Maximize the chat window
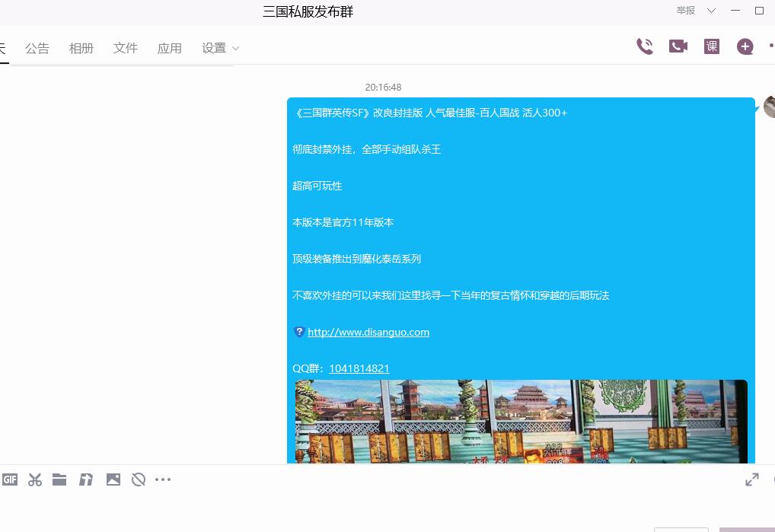Image resolution: width=775 pixels, height=532 pixels. [759, 11]
